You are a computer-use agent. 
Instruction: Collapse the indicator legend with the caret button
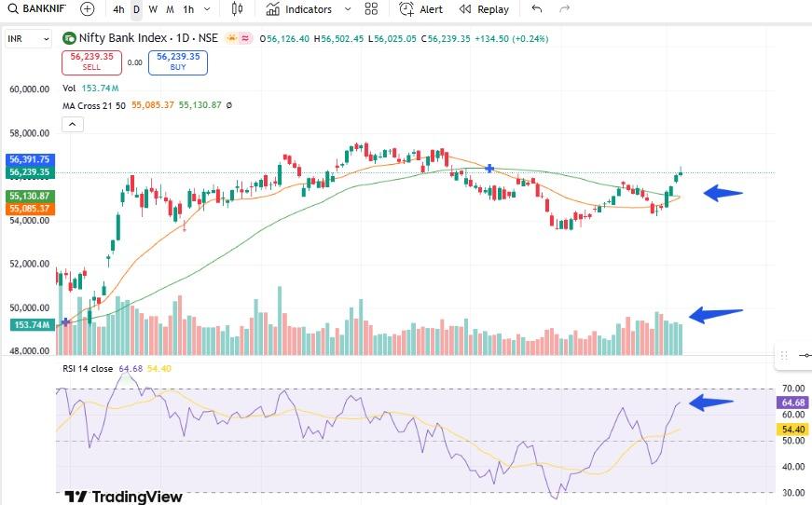tap(73, 124)
